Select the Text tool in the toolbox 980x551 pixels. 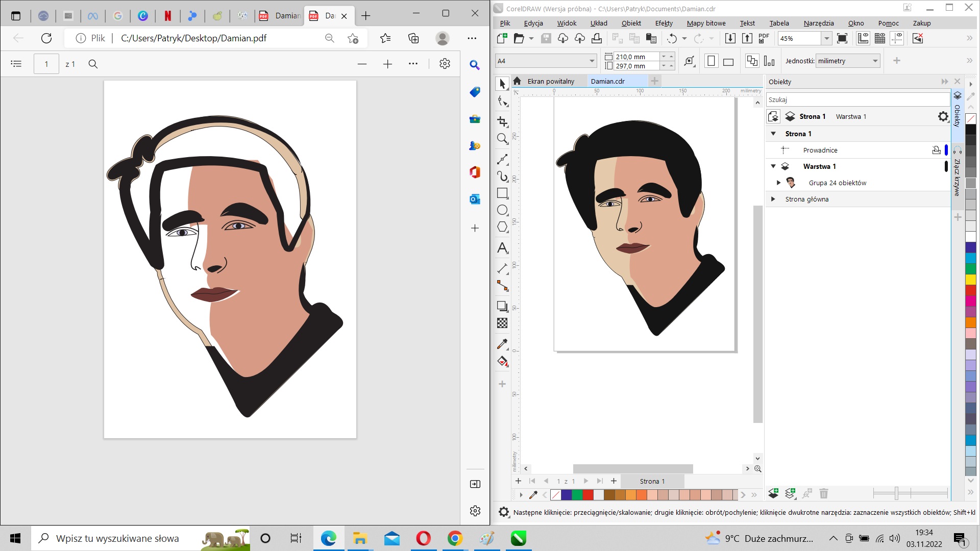(502, 248)
